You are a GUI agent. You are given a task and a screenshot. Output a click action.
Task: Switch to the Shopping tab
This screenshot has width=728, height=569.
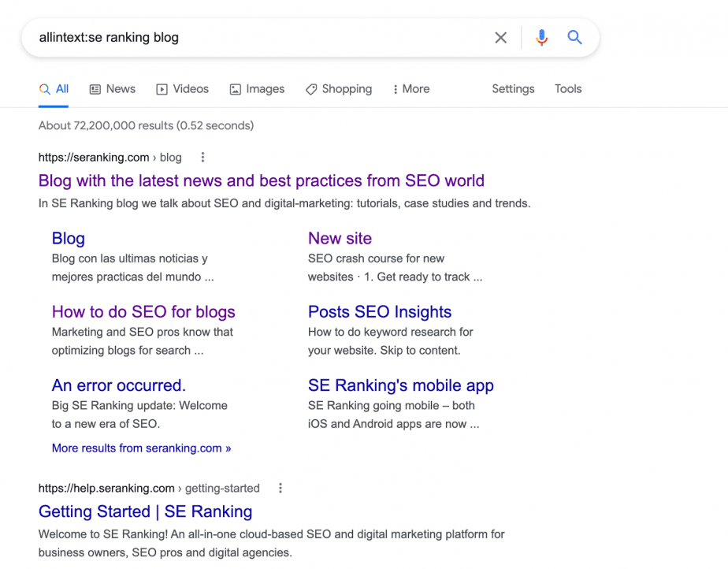click(x=339, y=89)
